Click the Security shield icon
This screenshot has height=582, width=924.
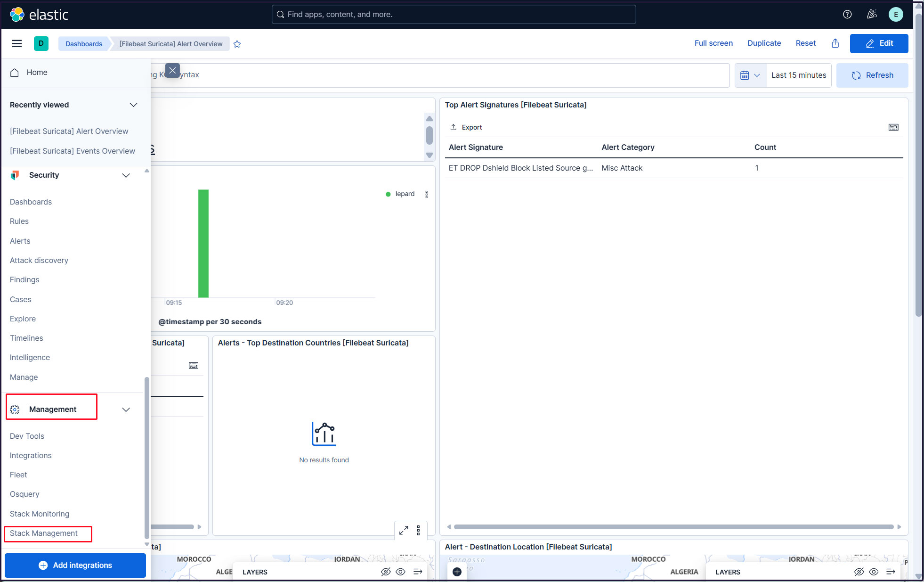(x=15, y=175)
